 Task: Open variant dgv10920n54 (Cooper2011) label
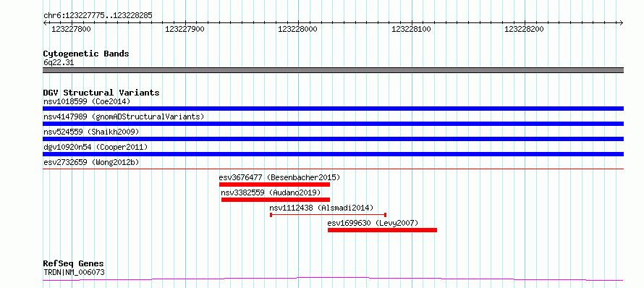point(96,147)
